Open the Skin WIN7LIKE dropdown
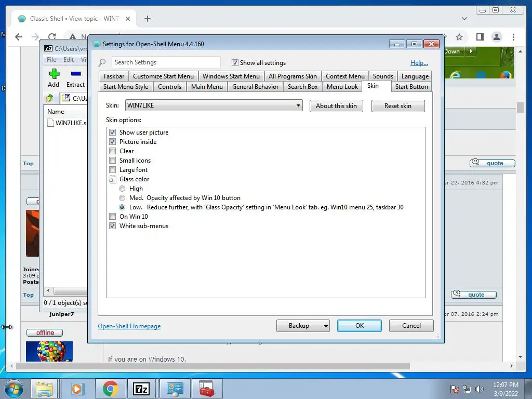532x399 pixels. tap(214, 105)
